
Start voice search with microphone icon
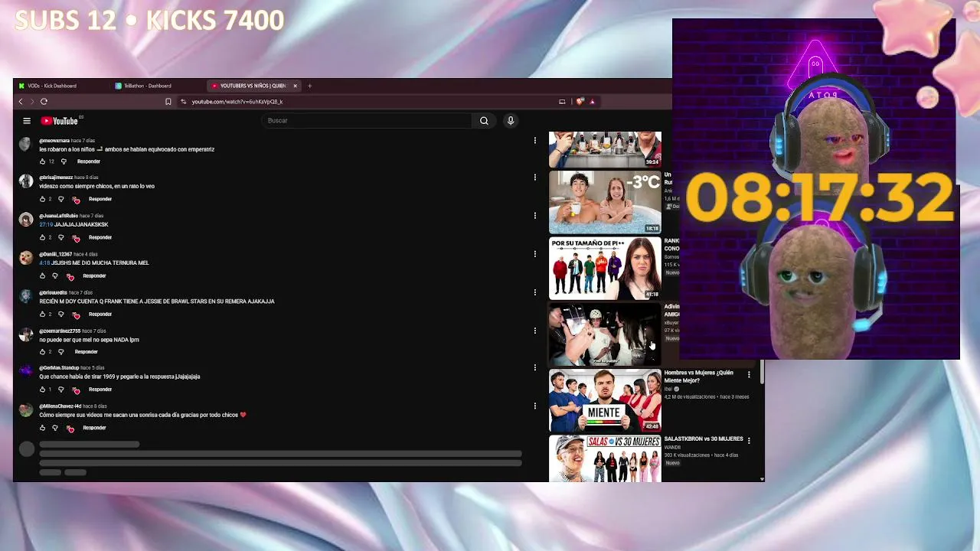pyautogui.click(x=511, y=121)
